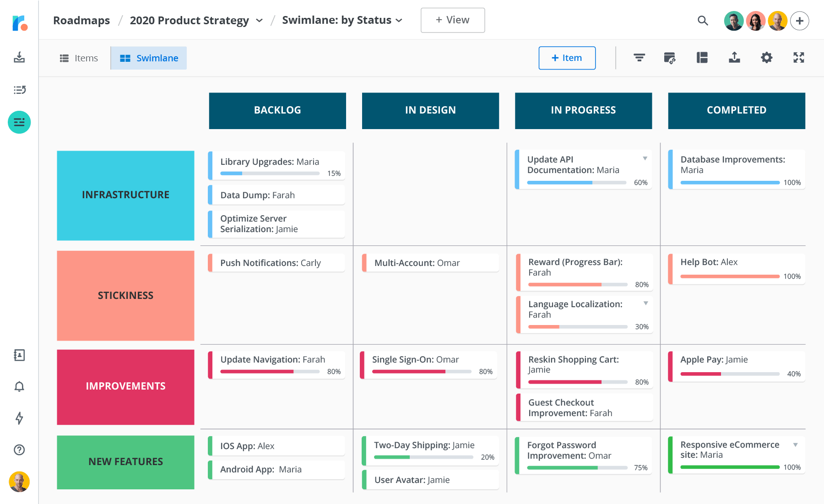Click the lightning bolt sidebar icon

[19, 418]
